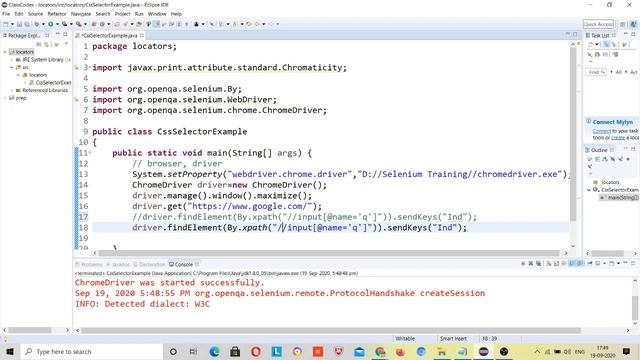Open the Project menu

point(122,14)
